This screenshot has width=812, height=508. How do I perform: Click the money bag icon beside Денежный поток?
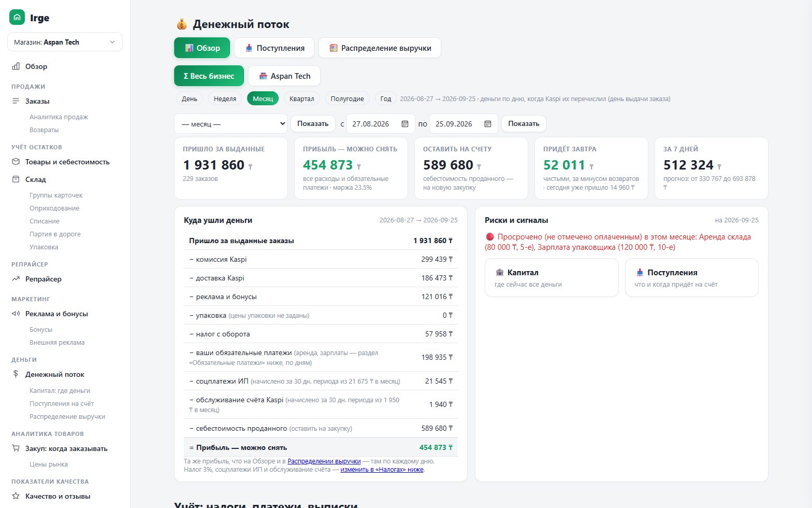[x=181, y=24]
